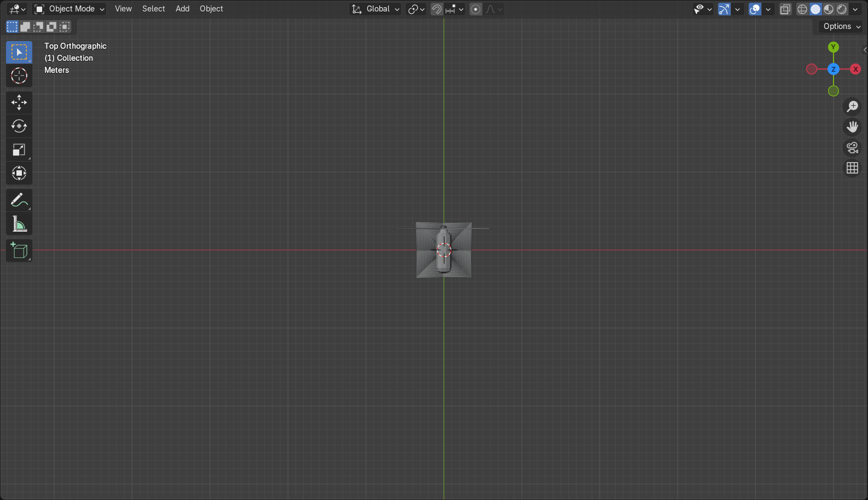The image size is (868, 500).
Task: Open overlays options dropdown arrow
Action: coord(768,9)
